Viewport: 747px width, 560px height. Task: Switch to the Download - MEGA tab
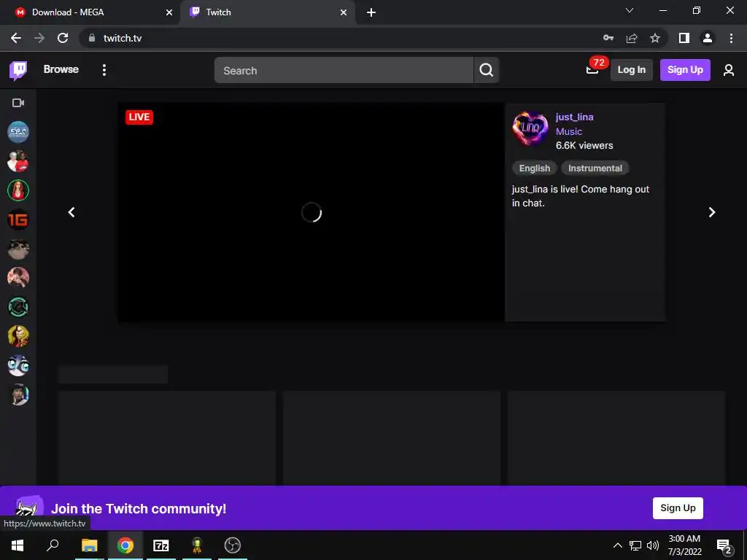[90, 12]
